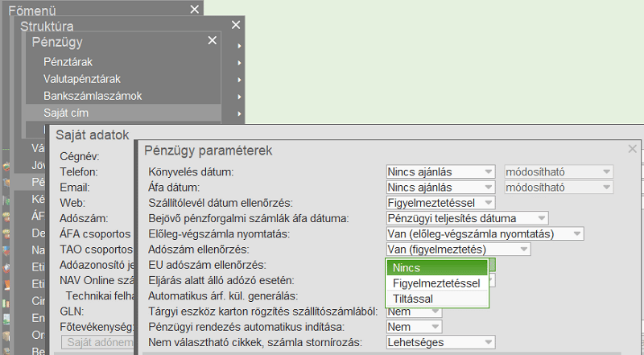The height and width of the screenshot is (355, 644).
Task: Close the Pénzügy menu panel
Action: click(212, 41)
